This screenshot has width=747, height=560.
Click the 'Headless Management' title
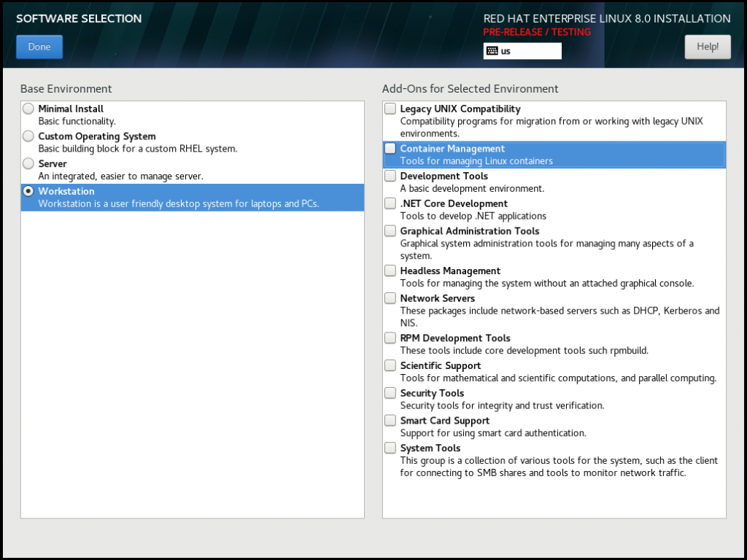pyautogui.click(x=450, y=271)
